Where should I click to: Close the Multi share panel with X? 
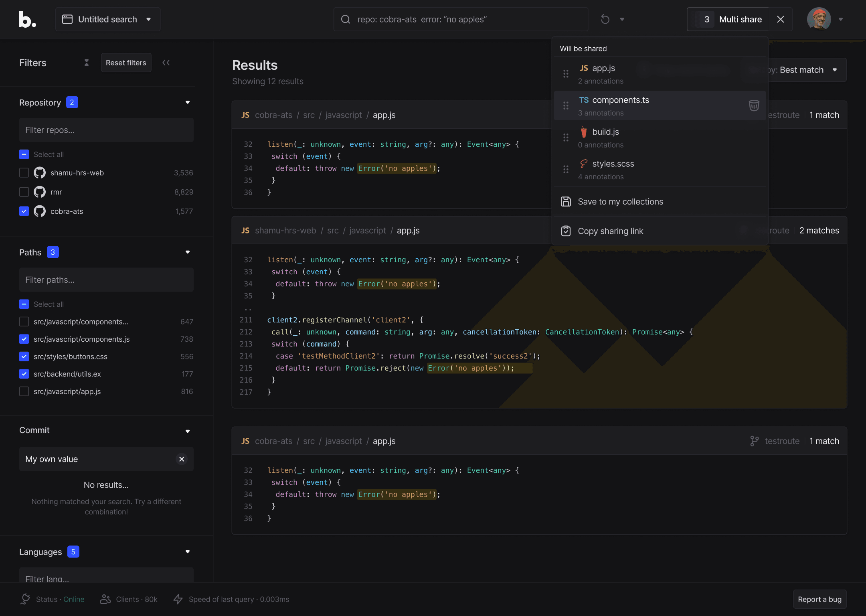[x=780, y=19]
